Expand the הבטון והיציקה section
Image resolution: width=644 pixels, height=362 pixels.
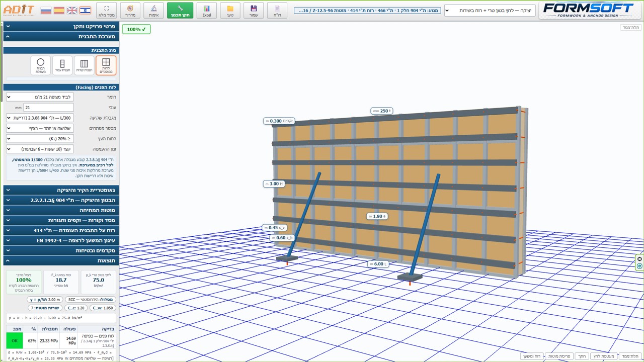[x=61, y=200]
